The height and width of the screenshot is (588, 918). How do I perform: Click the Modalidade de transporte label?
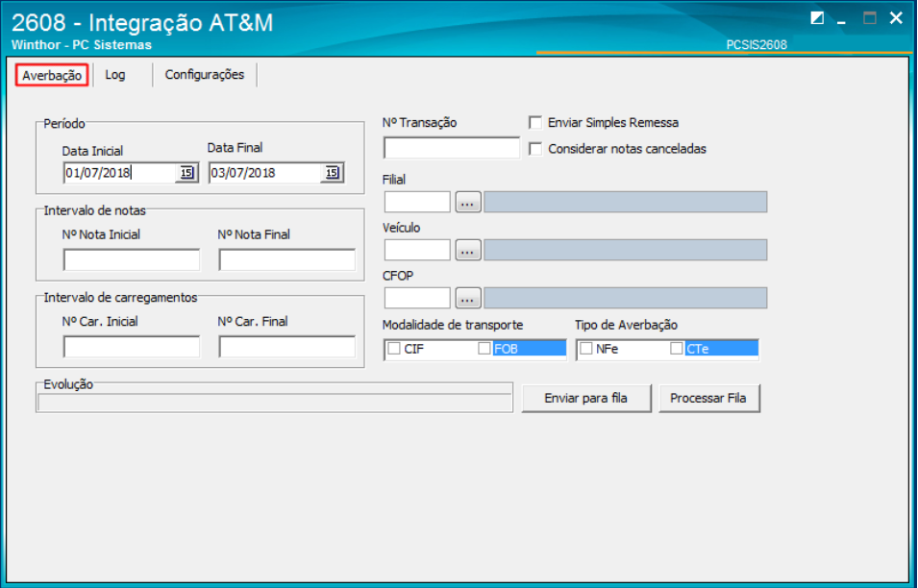point(453,325)
